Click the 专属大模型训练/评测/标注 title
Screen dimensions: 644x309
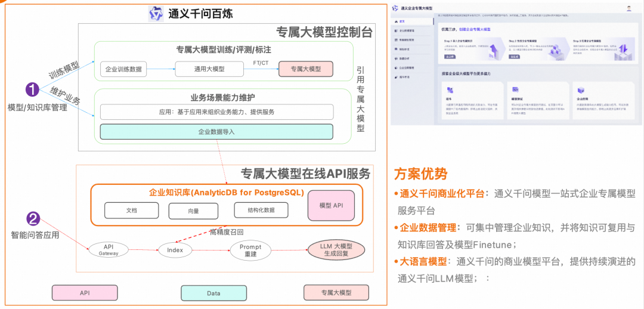(x=224, y=50)
